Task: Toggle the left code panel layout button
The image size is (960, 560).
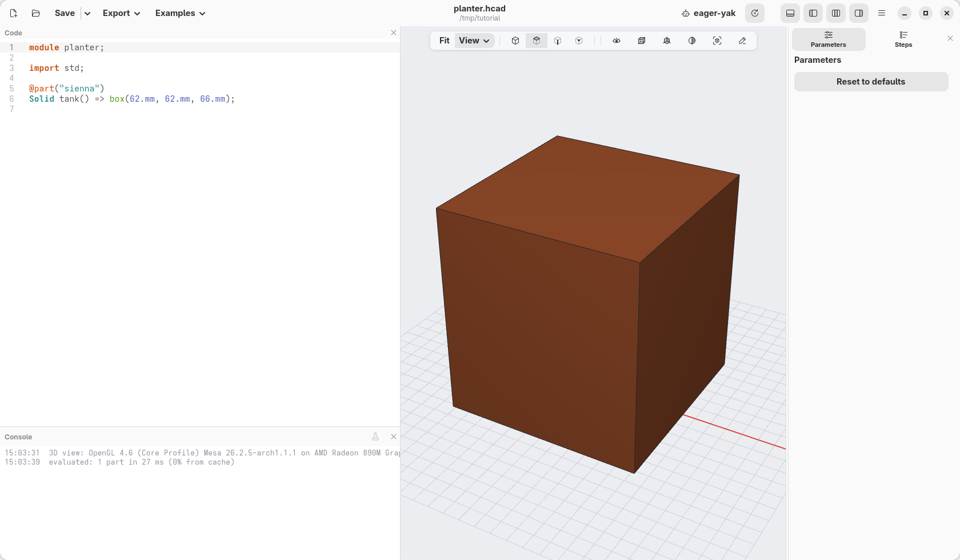Action: [x=813, y=13]
